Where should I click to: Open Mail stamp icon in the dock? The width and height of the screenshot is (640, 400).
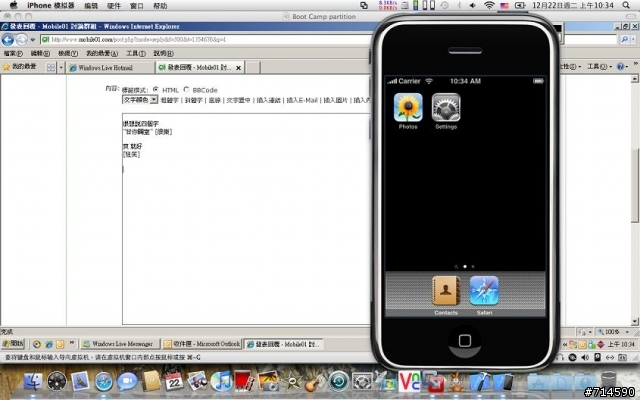click(80, 382)
